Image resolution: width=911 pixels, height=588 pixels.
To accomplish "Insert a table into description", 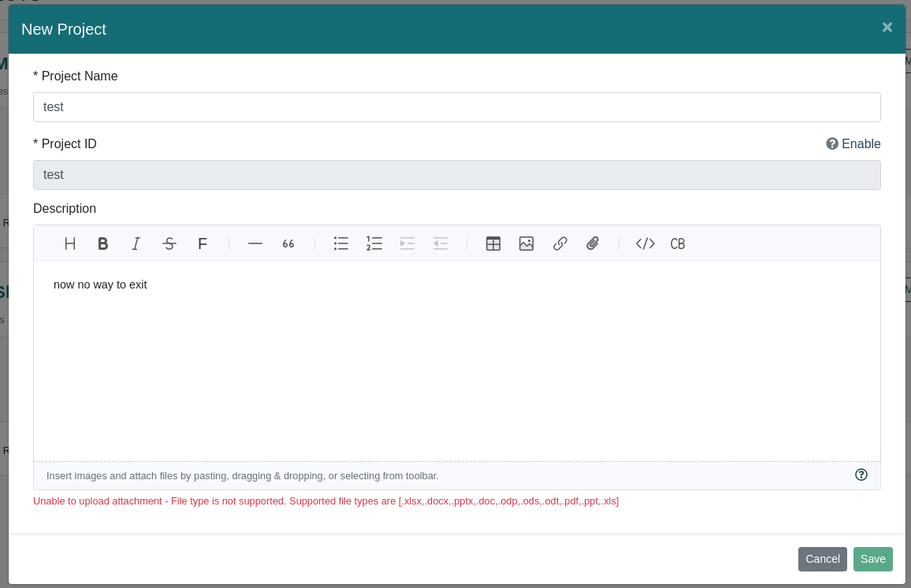I will [x=493, y=244].
